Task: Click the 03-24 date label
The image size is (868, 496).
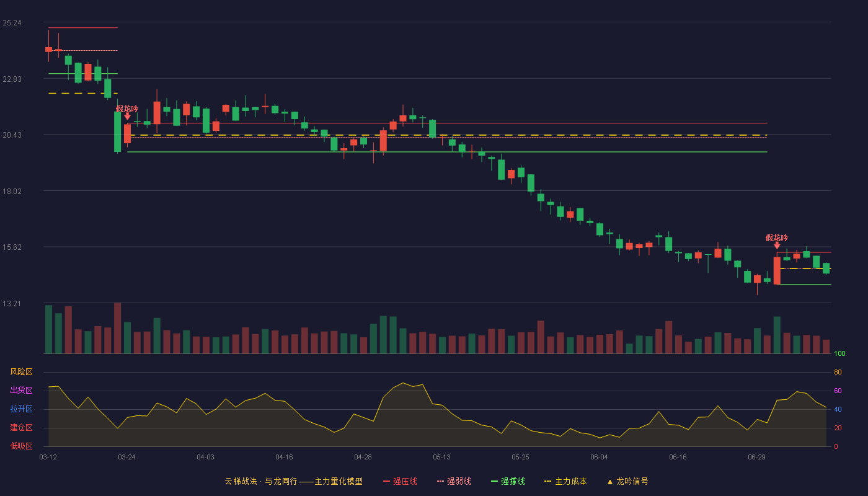Action: coord(126,457)
